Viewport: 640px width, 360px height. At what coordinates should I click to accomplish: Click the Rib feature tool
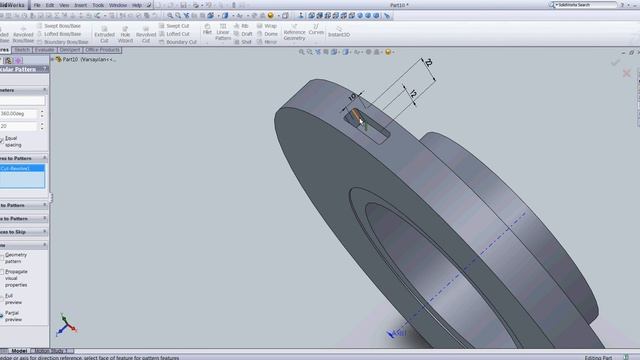[x=241, y=26]
